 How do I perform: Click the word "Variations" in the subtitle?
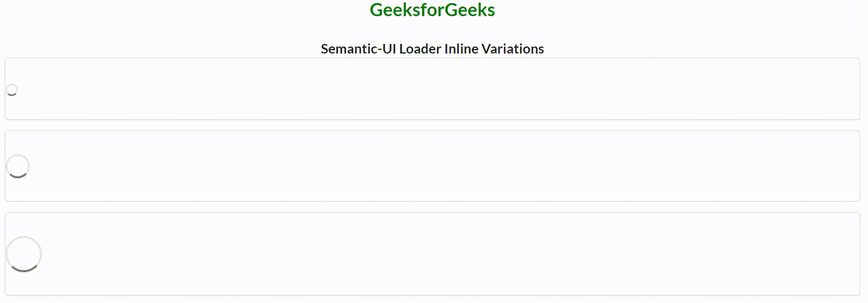pyautogui.click(x=512, y=49)
